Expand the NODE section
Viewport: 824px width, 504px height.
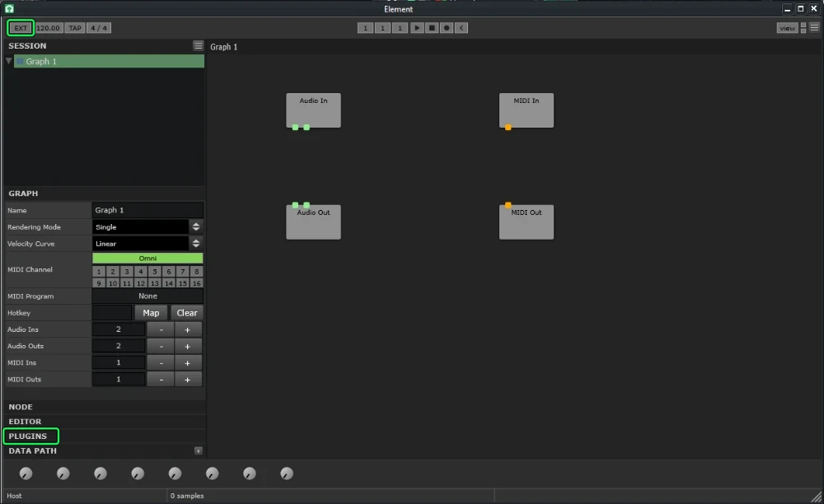tap(104, 407)
